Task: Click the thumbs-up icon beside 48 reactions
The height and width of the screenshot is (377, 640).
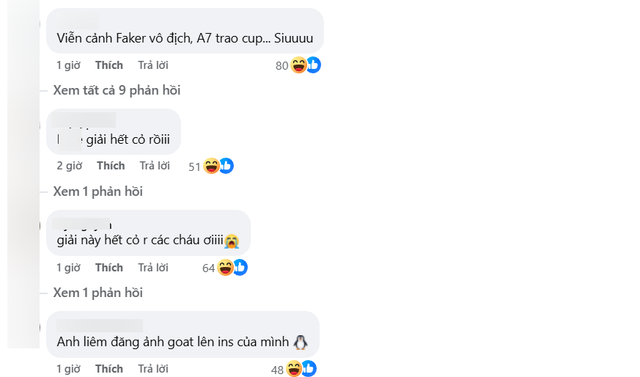Action: coord(309,369)
